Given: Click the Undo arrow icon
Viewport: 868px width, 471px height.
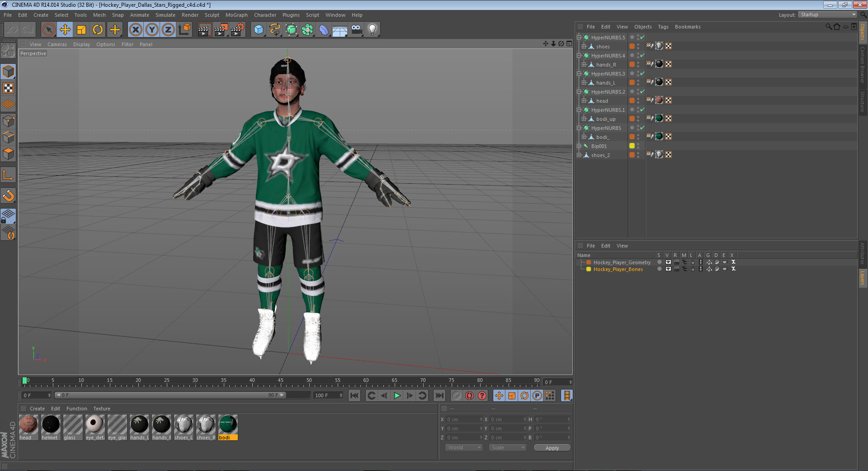Looking at the screenshot, I should [12, 30].
